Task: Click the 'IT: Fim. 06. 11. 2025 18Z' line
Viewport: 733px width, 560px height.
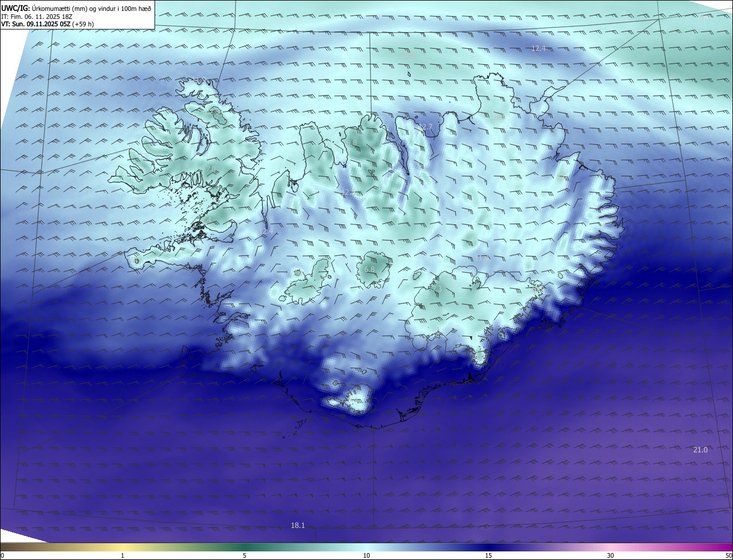Action: (x=37, y=17)
